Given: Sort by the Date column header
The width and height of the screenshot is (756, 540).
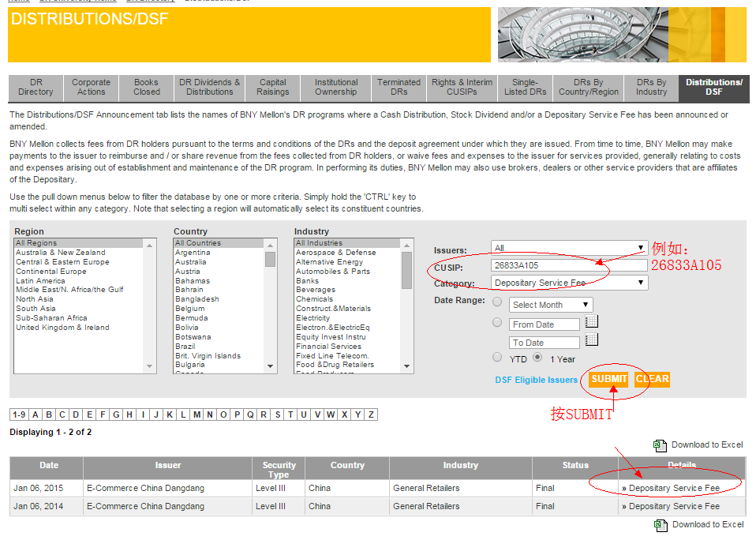Looking at the screenshot, I should click(x=49, y=465).
